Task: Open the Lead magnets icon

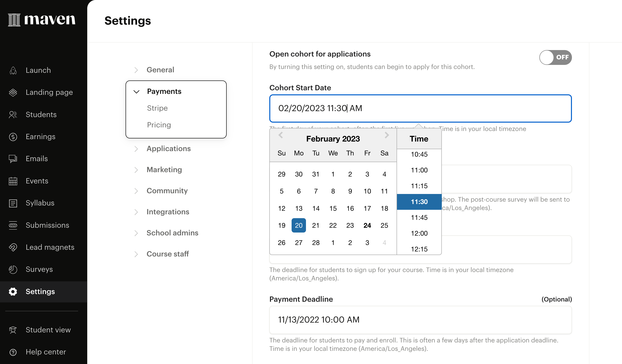Action: tap(13, 247)
